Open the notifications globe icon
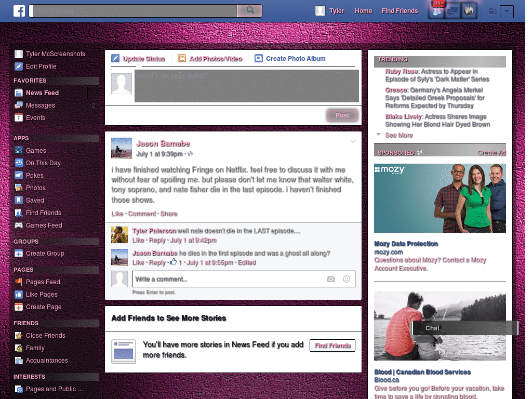The image size is (532, 399). (x=469, y=11)
